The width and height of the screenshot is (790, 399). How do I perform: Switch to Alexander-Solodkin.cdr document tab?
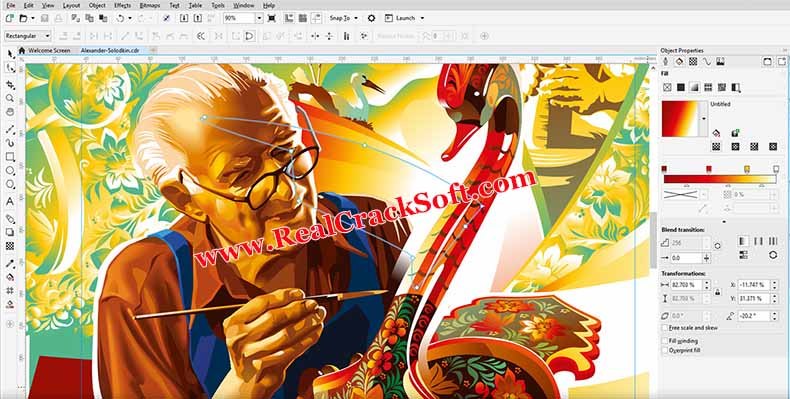pyautogui.click(x=110, y=50)
